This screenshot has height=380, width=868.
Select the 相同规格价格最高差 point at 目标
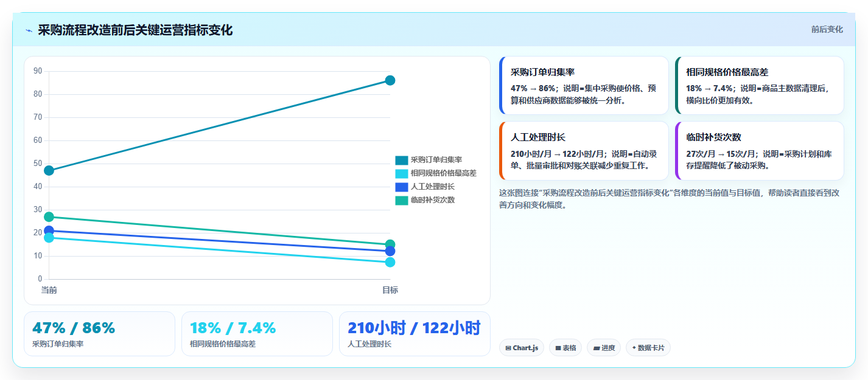pos(390,262)
